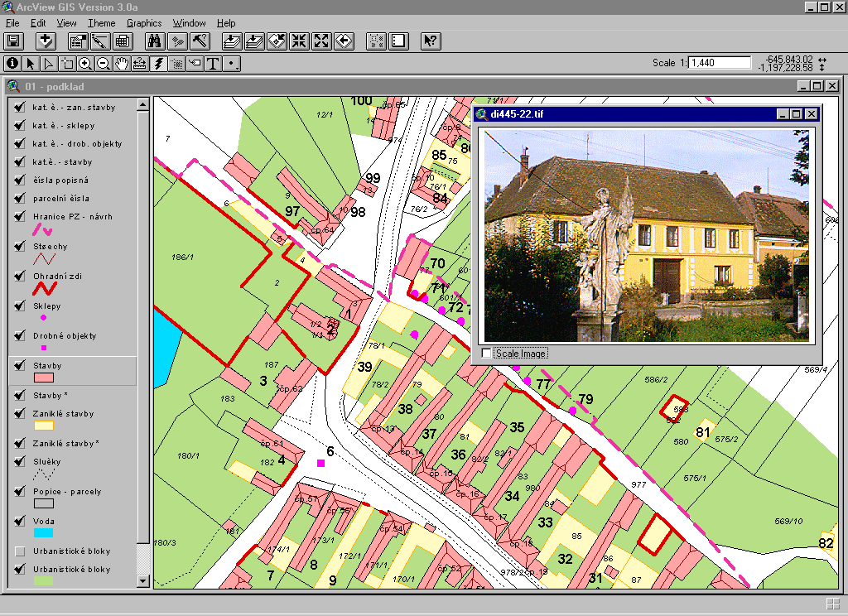
Task: Hide the Popice - parcely theme
Action: point(20,491)
